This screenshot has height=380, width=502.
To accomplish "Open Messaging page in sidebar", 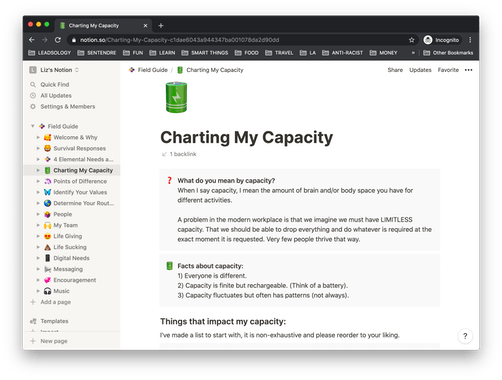I will coord(68,269).
